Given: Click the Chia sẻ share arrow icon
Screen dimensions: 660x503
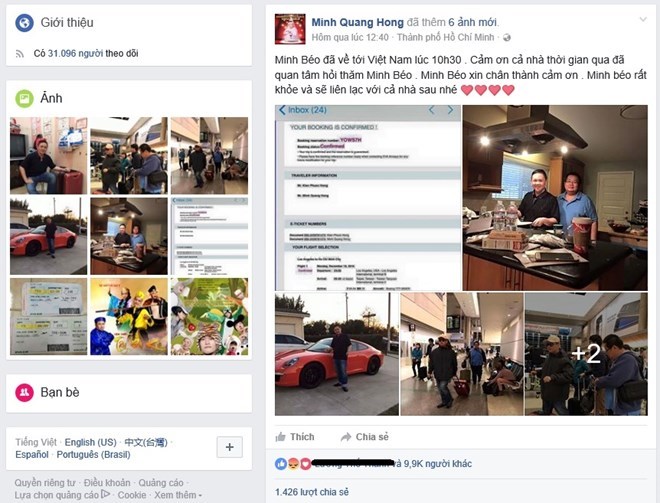Looking at the screenshot, I should pos(346,437).
